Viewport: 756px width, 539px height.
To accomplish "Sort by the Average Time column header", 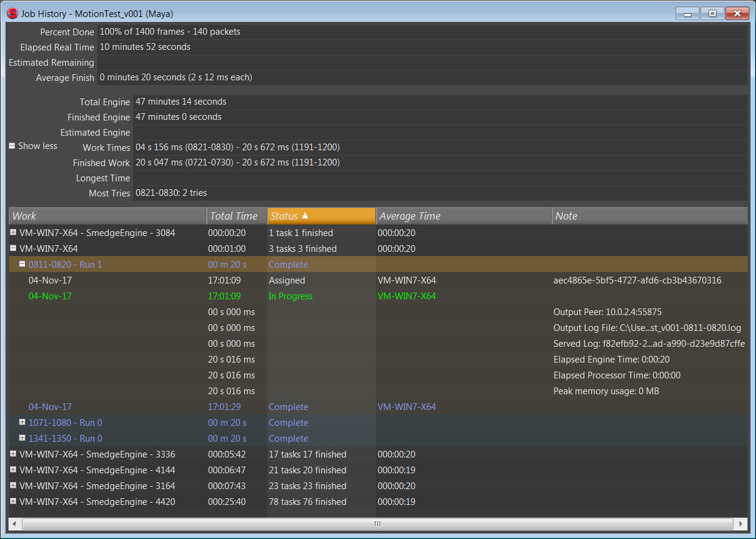I will tap(463, 216).
